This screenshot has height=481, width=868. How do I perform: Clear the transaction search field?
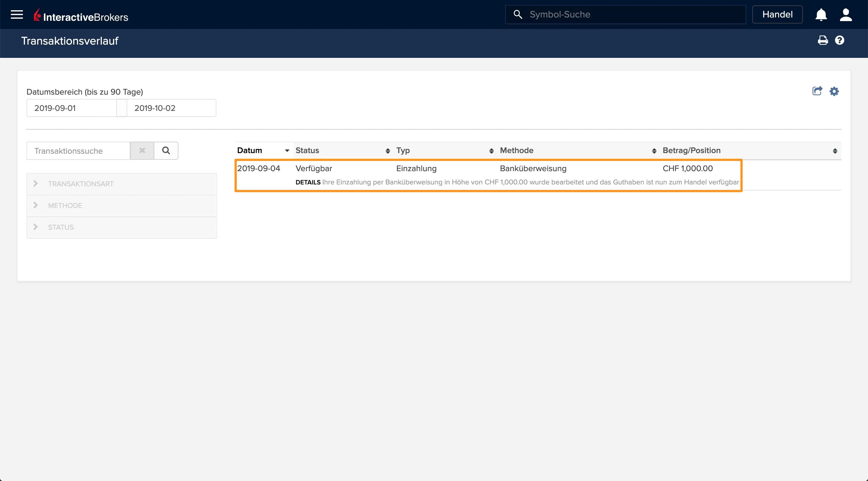[142, 151]
